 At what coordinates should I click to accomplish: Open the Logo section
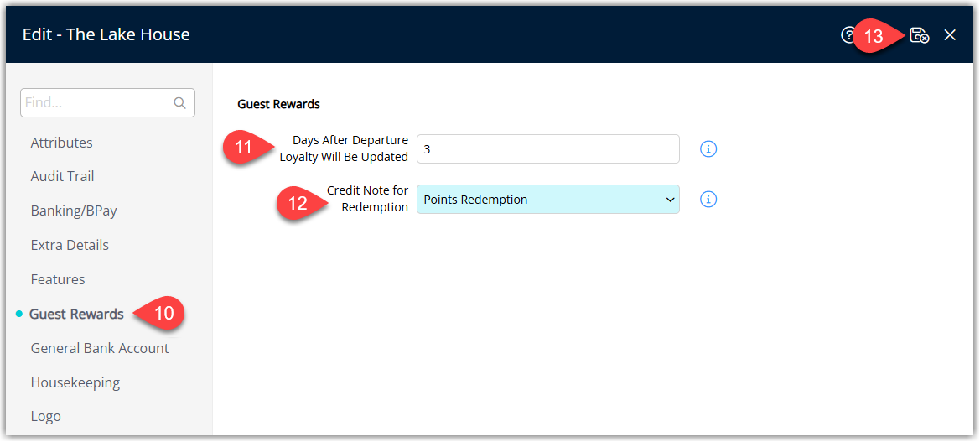point(45,416)
